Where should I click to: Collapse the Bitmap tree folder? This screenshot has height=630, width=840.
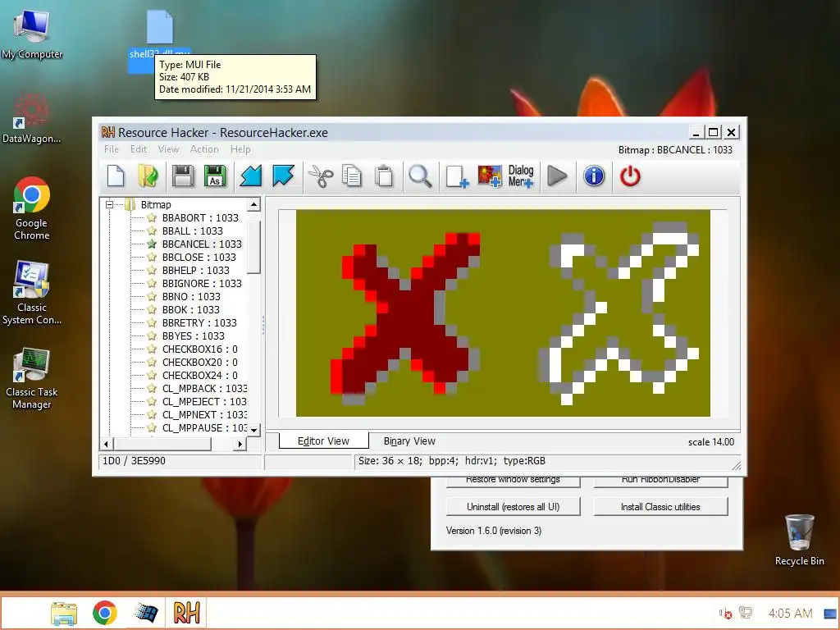point(109,204)
